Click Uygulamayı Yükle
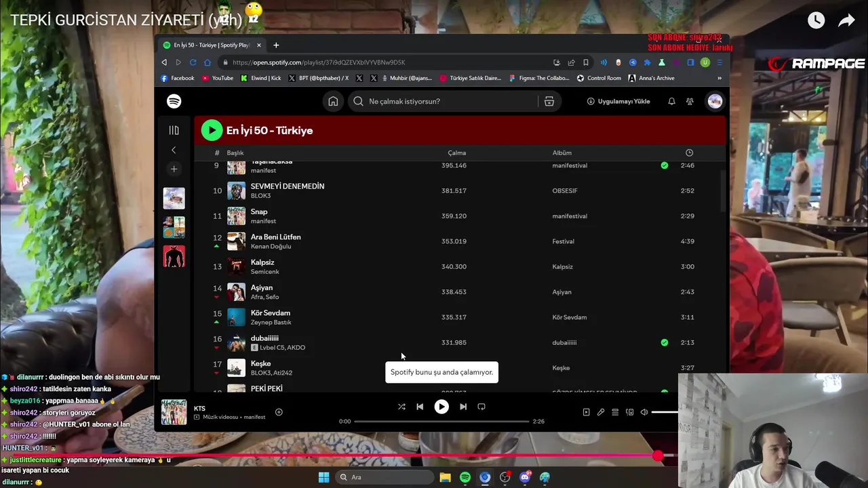The image size is (868, 488). [618, 102]
